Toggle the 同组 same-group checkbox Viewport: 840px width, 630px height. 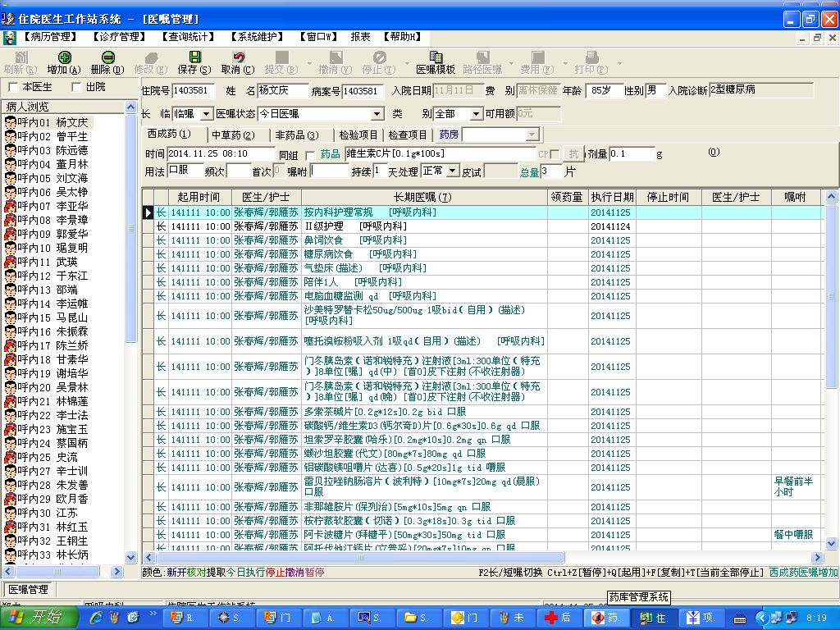[309, 155]
